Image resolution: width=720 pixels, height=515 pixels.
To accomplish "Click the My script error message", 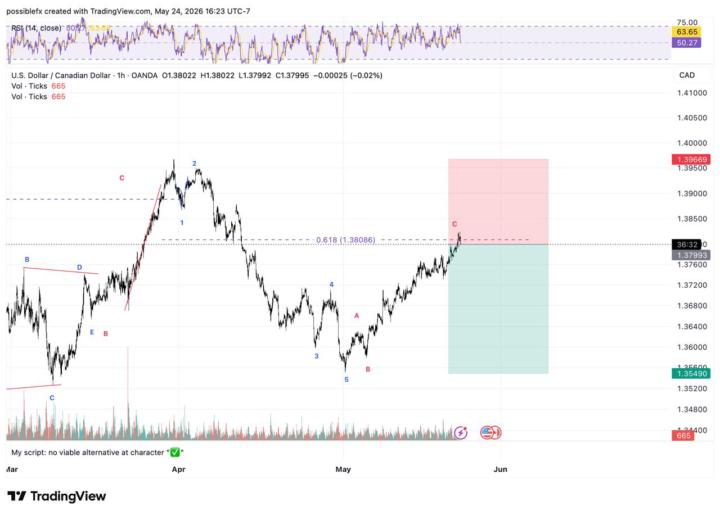I will click(97, 453).
